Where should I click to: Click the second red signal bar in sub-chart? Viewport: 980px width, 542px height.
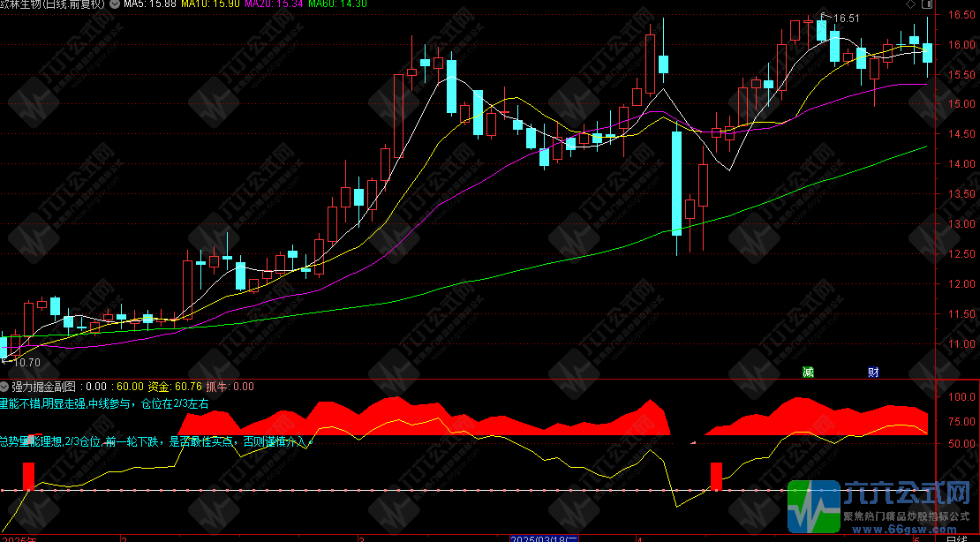point(716,475)
